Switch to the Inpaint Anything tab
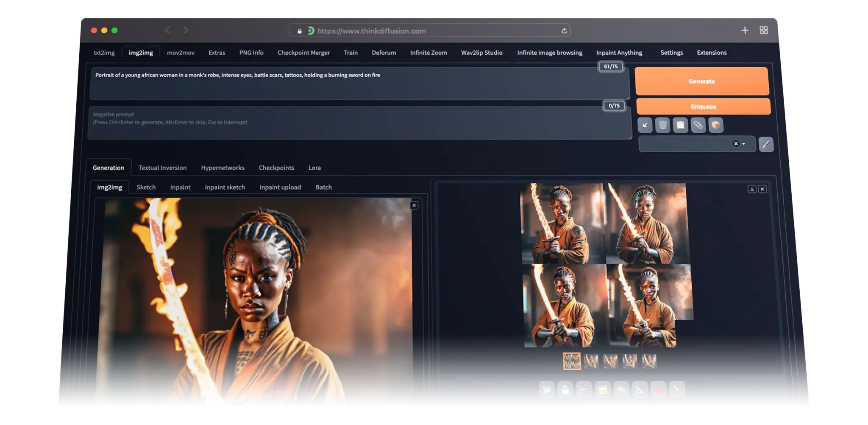 point(619,53)
